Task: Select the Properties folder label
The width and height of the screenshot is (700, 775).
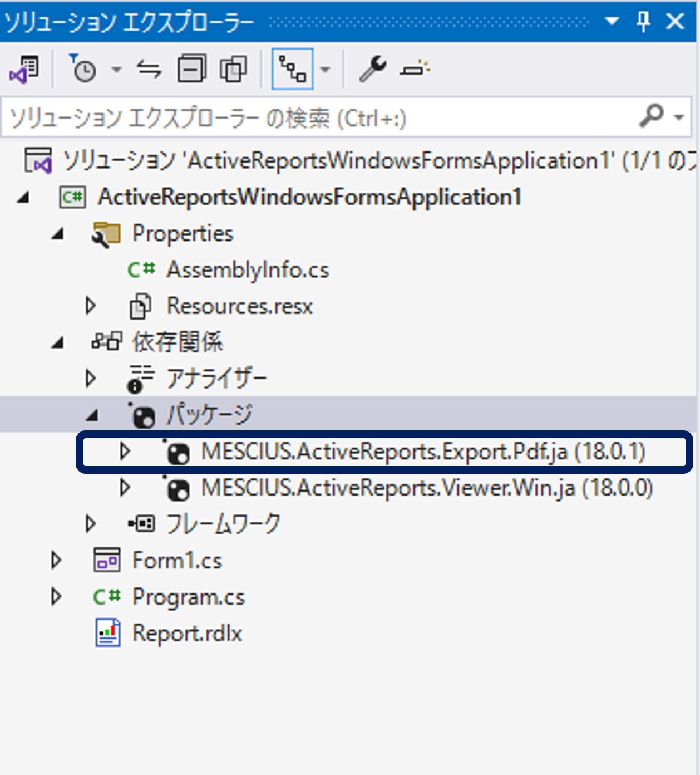Action: [183, 234]
